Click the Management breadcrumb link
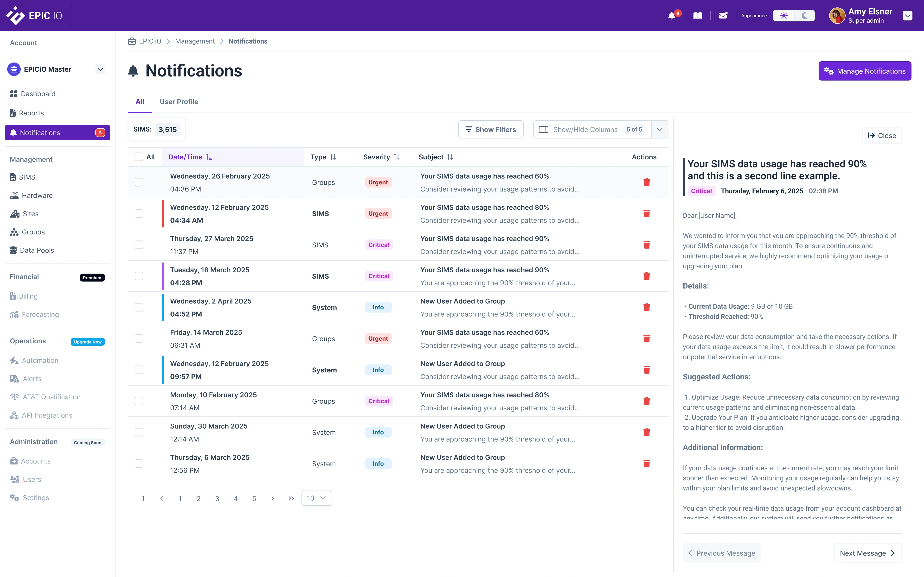Screen dimensions: 924x577 coord(195,41)
